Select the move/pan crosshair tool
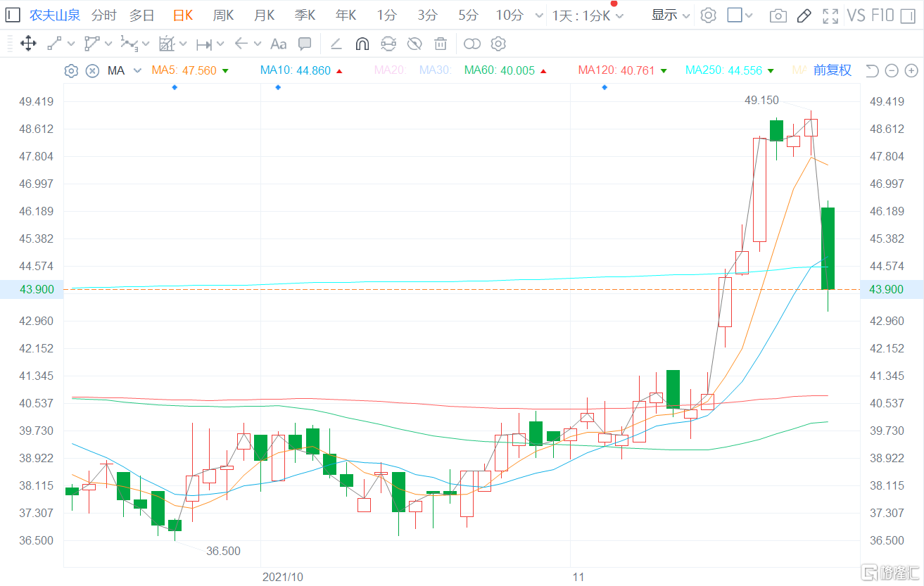This screenshot has width=924, height=586. [28, 44]
